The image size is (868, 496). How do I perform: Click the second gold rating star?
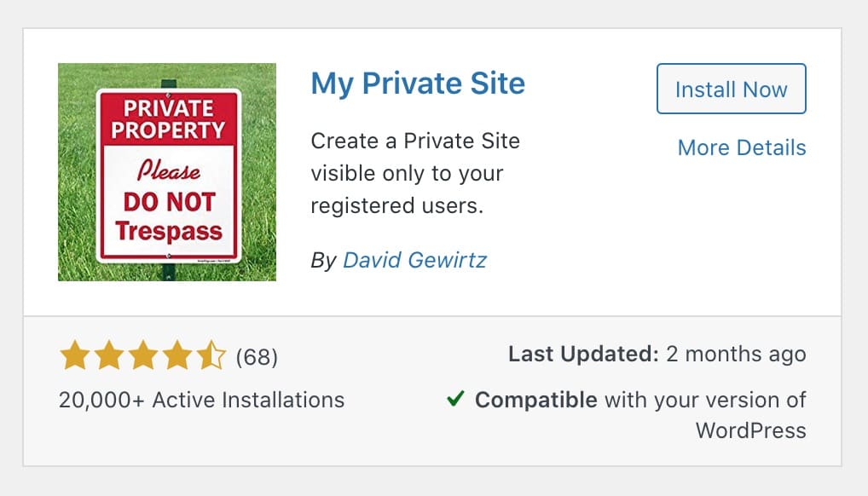(109, 355)
